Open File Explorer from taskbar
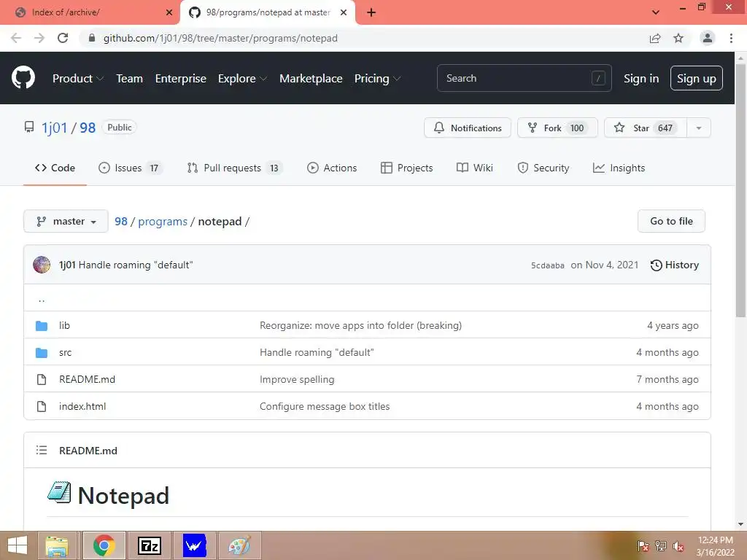 pyautogui.click(x=57, y=545)
